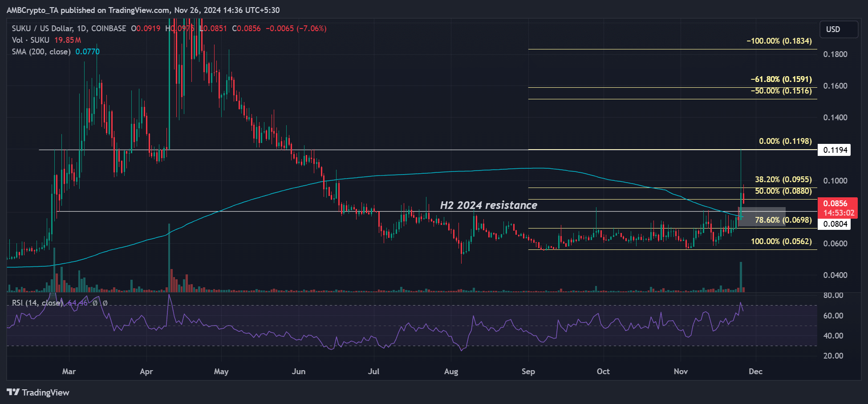Click 60.00 on the RSI scale

(833, 316)
